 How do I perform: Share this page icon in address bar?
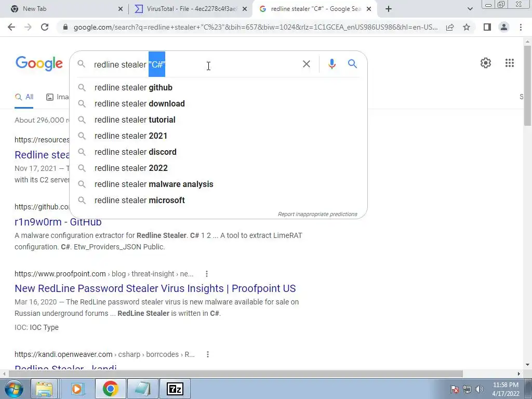coord(450,27)
